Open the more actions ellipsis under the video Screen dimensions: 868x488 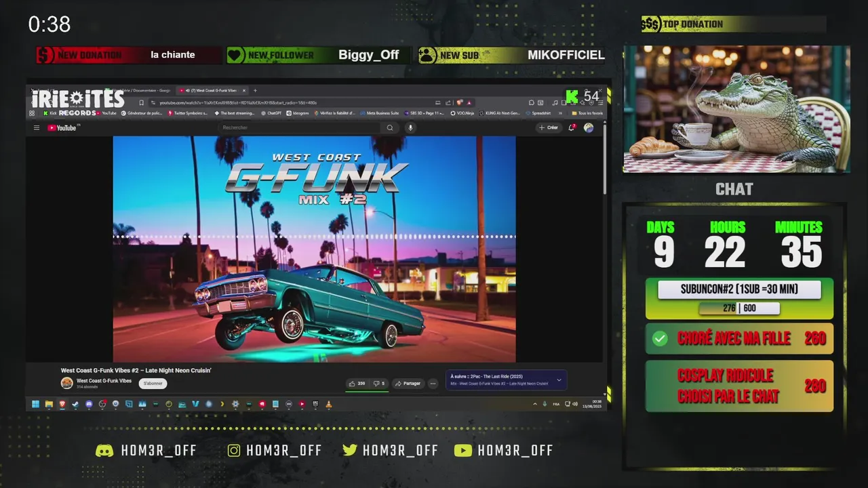[433, 384]
